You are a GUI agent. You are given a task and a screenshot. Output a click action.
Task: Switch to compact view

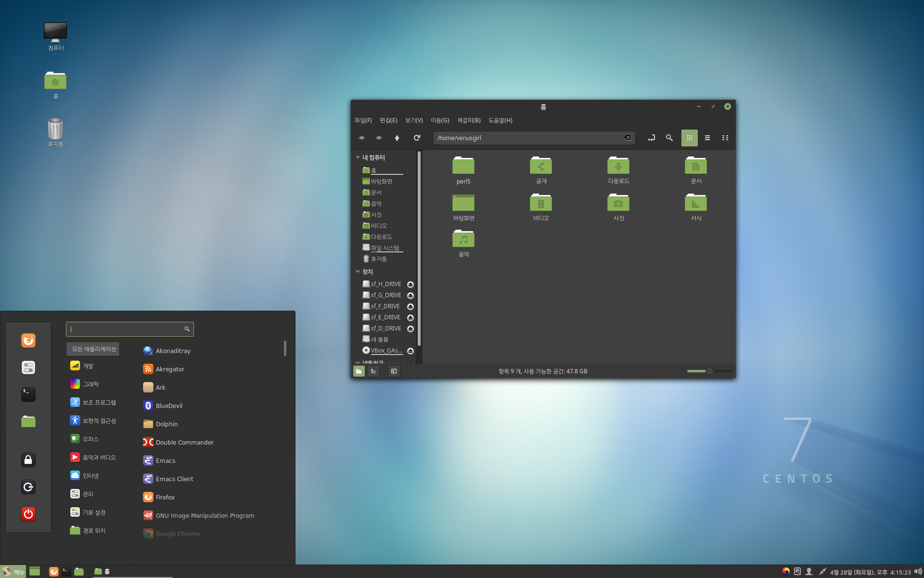725,138
